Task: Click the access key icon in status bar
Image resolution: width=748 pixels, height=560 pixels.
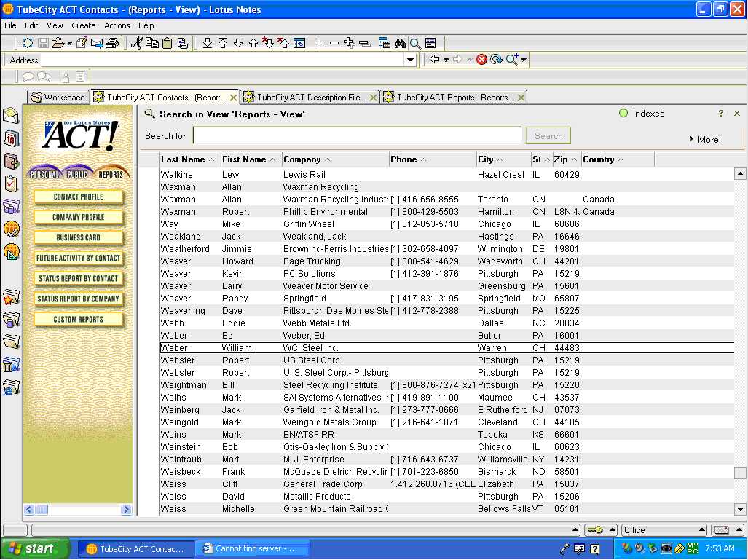Action: (x=595, y=529)
